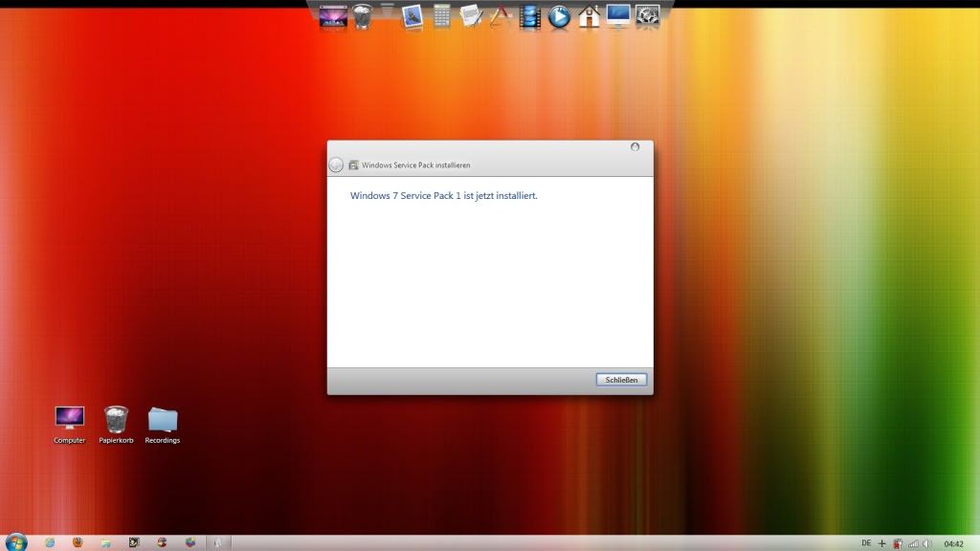Open the notepad with pen icon in dock
The height and width of the screenshot is (551, 980).
coord(471,16)
